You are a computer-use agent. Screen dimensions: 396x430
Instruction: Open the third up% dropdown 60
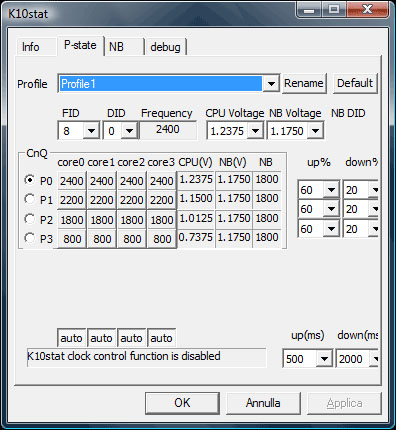[x=331, y=229]
